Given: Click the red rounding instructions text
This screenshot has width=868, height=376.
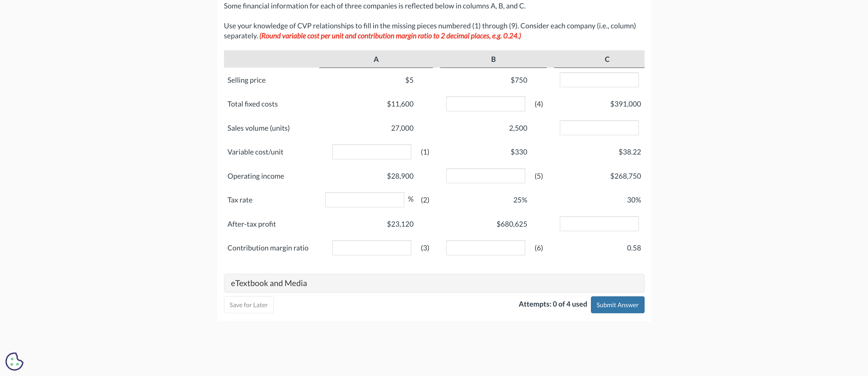Looking at the screenshot, I should [390, 36].
